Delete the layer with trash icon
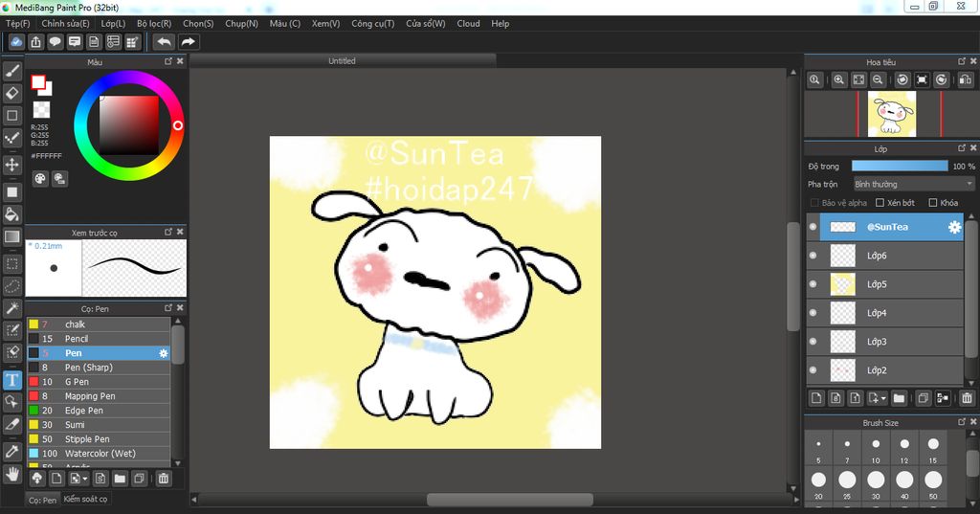 click(967, 397)
